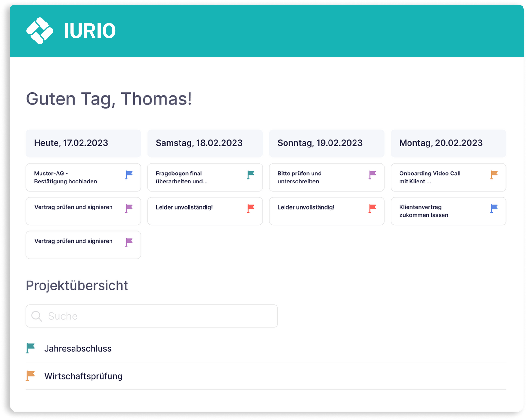The width and height of the screenshot is (527, 420).
Task: Open the Jahresabschluss project
Action: (x=78, y=348)
